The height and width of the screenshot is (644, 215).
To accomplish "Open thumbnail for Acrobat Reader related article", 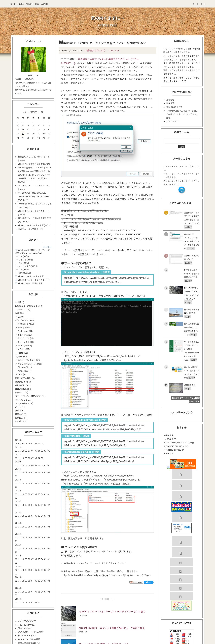I will [x=69, y=629].
